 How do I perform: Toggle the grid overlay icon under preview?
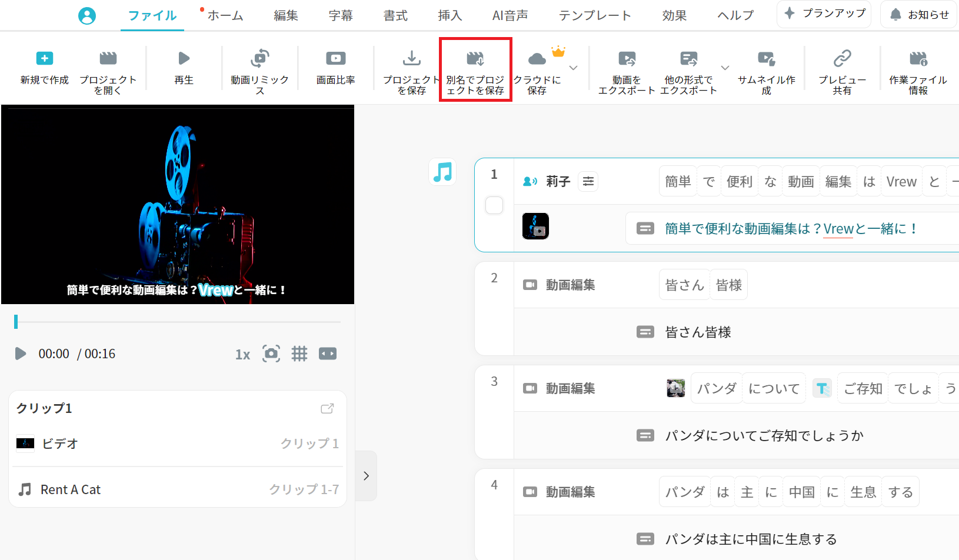[x=299, y=354]
